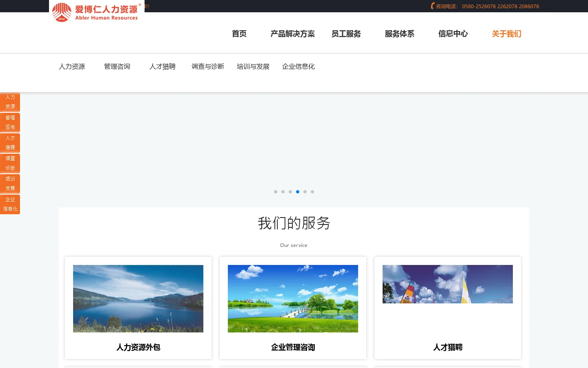Image resolution: width=588 pixels, height=368 pixels.
Task: Open the sailboat image for 人才猎聘
Action: 448,284
